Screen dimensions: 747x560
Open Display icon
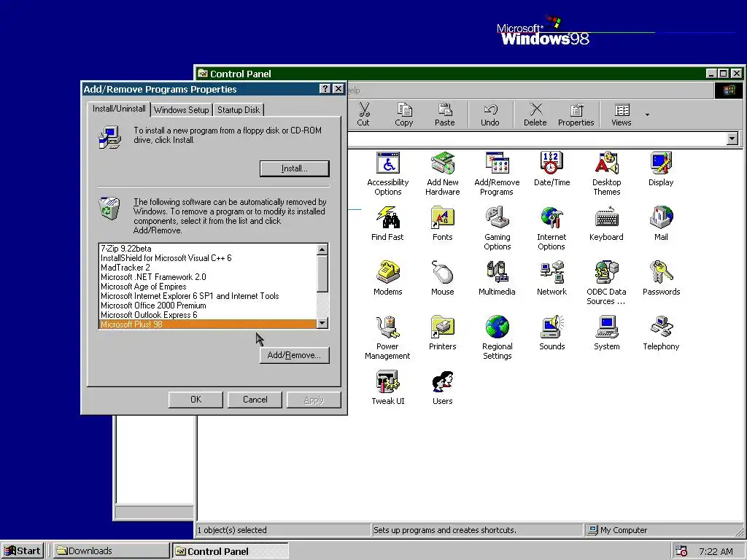click(x=661, y=168)
